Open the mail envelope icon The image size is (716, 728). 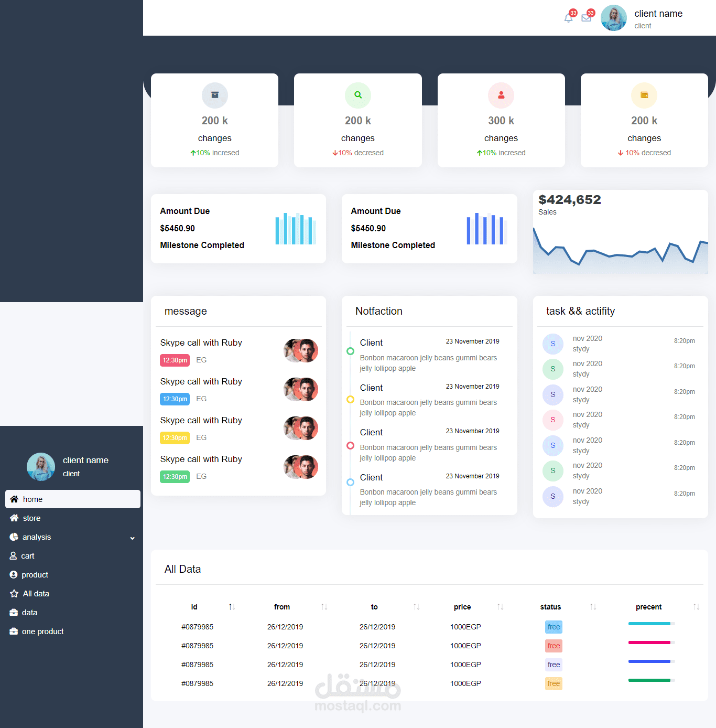click(587, 18)
